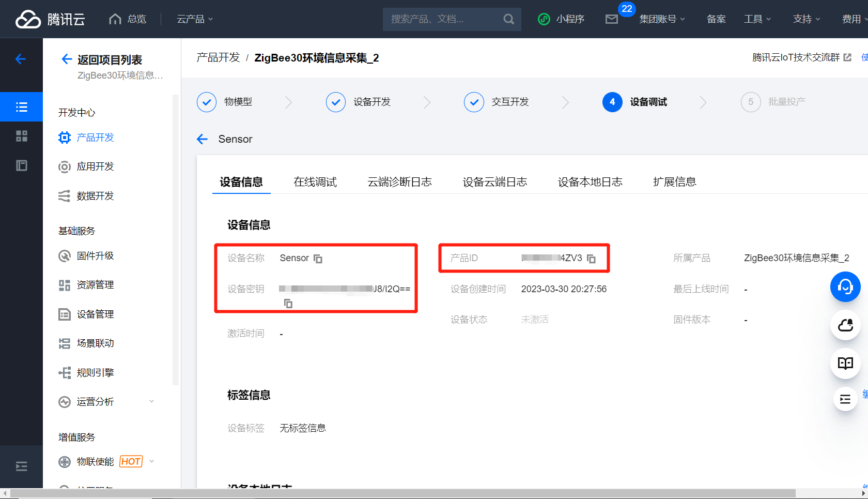Expand the 物联使能 submenu chevron
This screenshot has height=499, width=868.
[x=151, y=461]
